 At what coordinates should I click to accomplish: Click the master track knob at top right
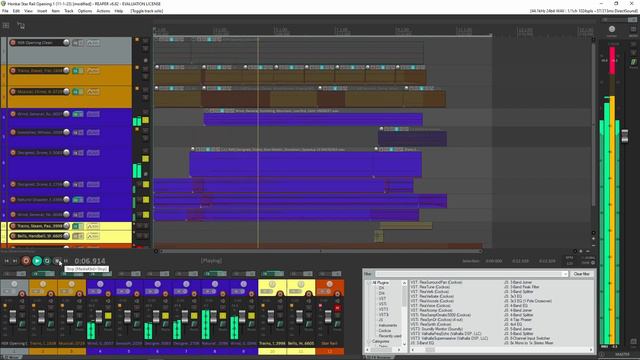[611, 29]
